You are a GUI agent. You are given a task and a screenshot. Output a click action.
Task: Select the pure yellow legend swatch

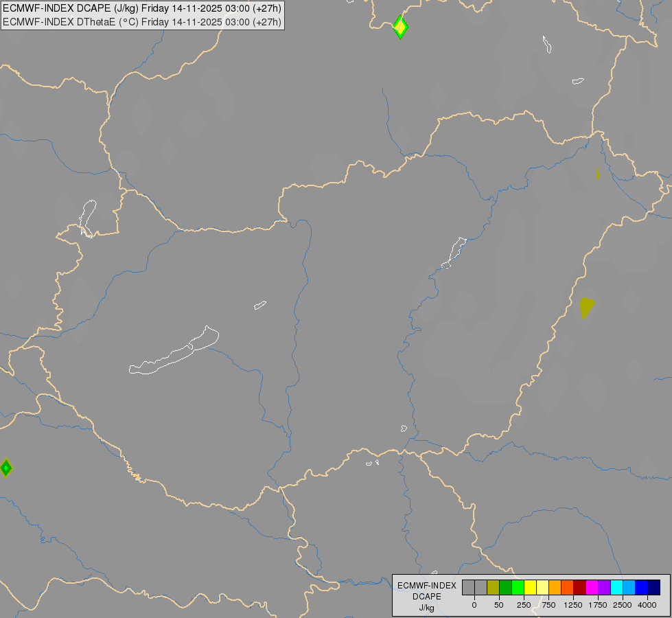[531, 587]
